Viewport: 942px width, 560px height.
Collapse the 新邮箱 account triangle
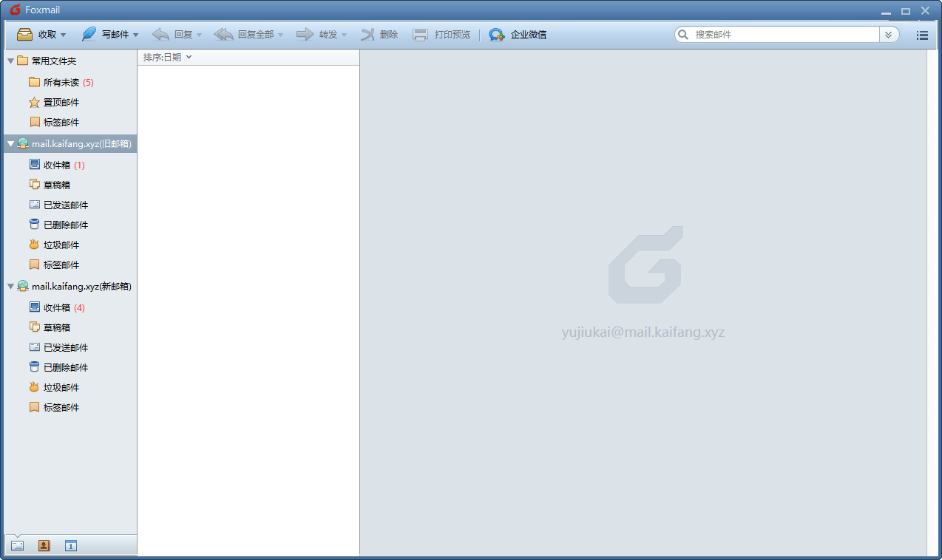pos(10,286)
